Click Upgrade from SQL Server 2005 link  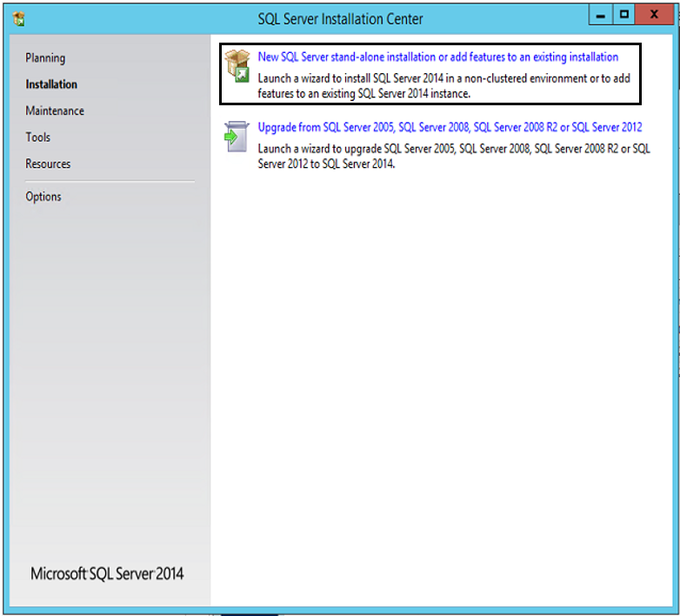(450, 127)
